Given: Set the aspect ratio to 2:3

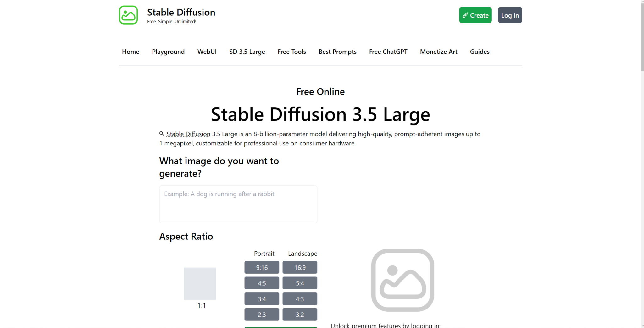Looking at the screenshot, I should (262, 314).
